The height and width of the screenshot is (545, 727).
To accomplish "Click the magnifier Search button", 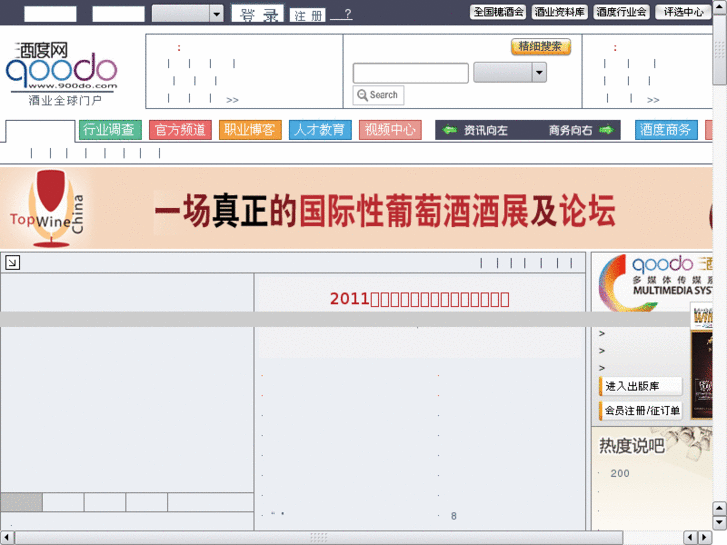I will [378, 95].
